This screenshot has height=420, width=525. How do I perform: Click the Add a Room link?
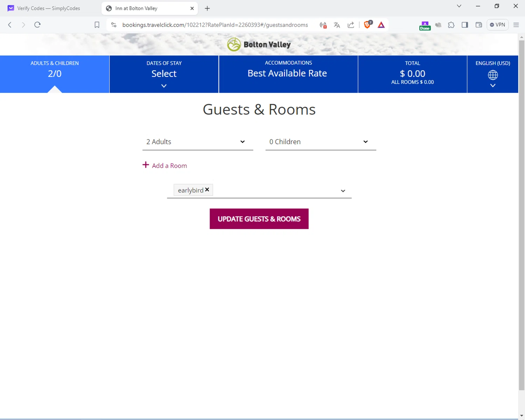(169, 166)
